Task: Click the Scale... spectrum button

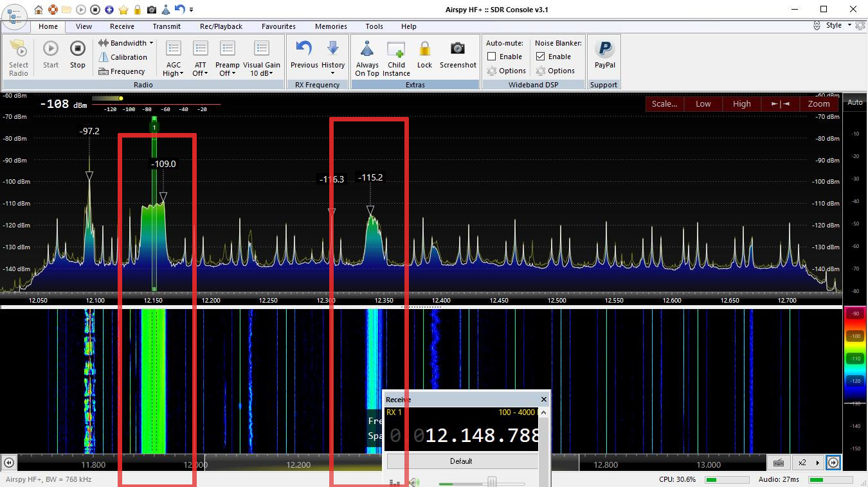Action: (x=664, y=103)
